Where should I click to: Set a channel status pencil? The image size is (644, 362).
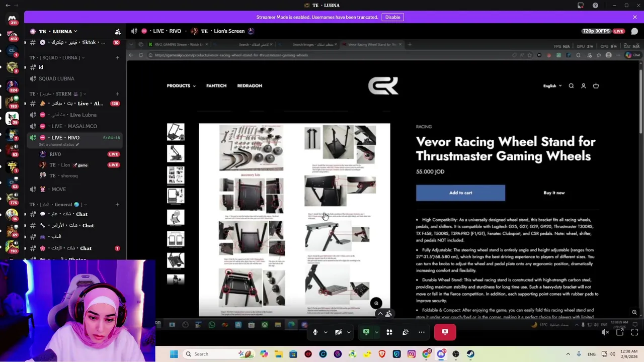77,145
